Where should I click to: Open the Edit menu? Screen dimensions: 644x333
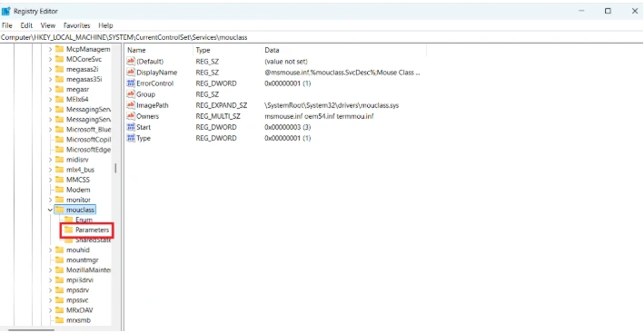click(x=26, y=25)
